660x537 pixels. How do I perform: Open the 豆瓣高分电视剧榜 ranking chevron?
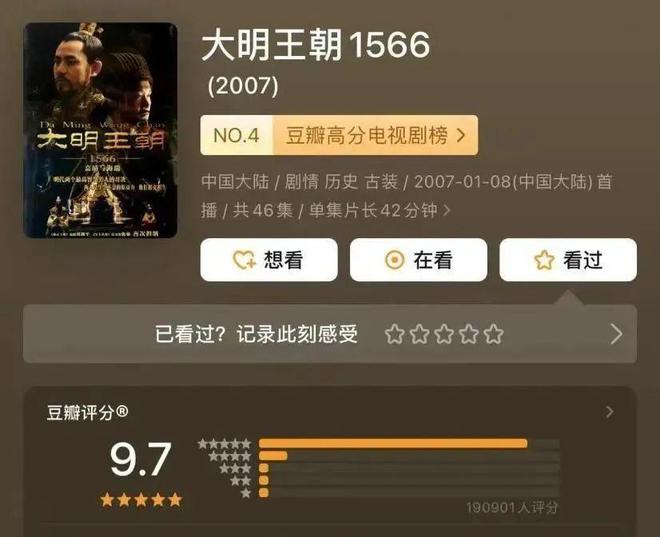(x=461, y=135)
